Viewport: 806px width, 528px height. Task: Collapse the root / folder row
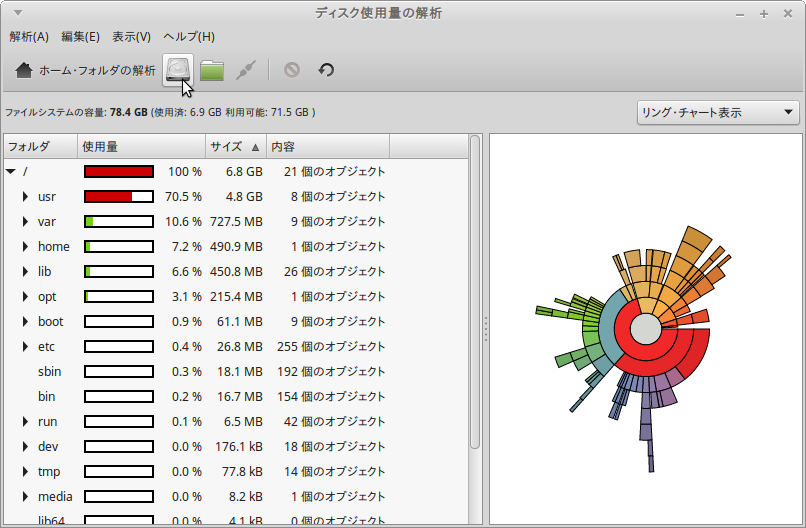(11, 172)
